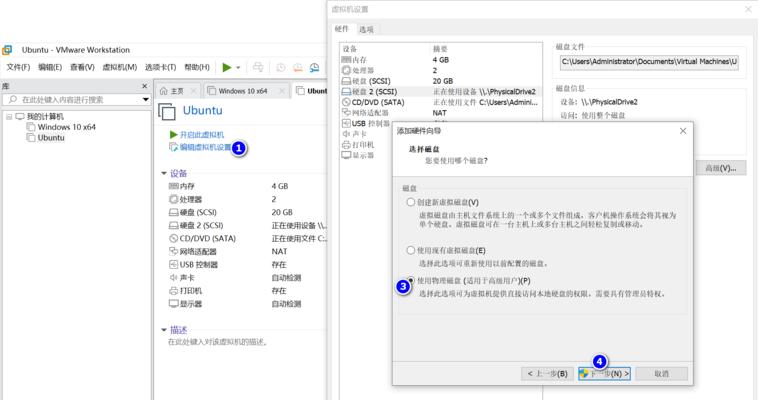Close the 主页 tab with its X
Screen dimensions: 758x400
point(193,91)
